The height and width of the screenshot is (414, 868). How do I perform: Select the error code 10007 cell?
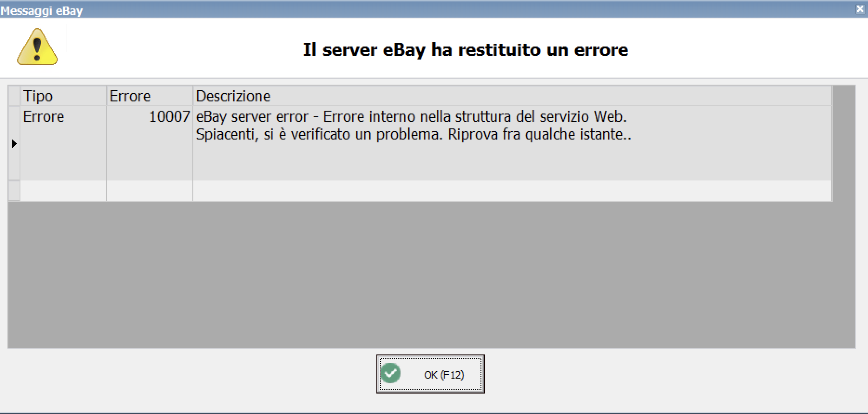[150, 143]
